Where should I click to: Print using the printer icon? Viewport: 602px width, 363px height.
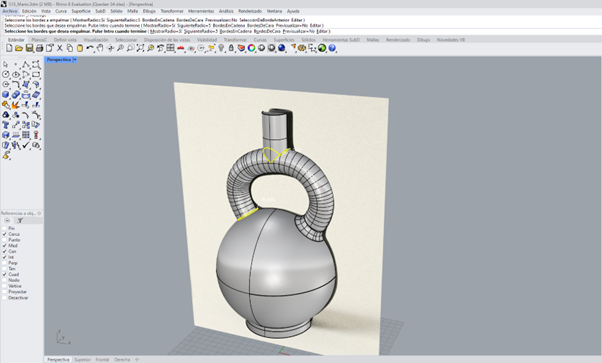click(39, 48)
